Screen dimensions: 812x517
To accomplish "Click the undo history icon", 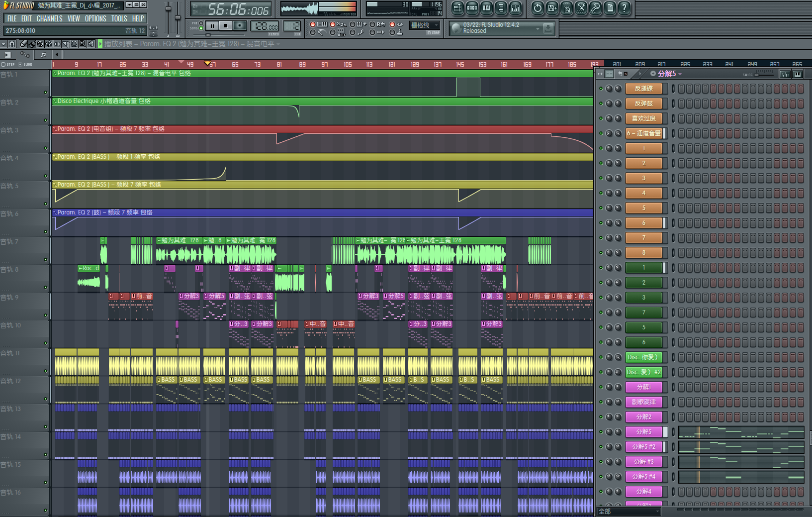I will pyautogui.click(x=538, y=8).
